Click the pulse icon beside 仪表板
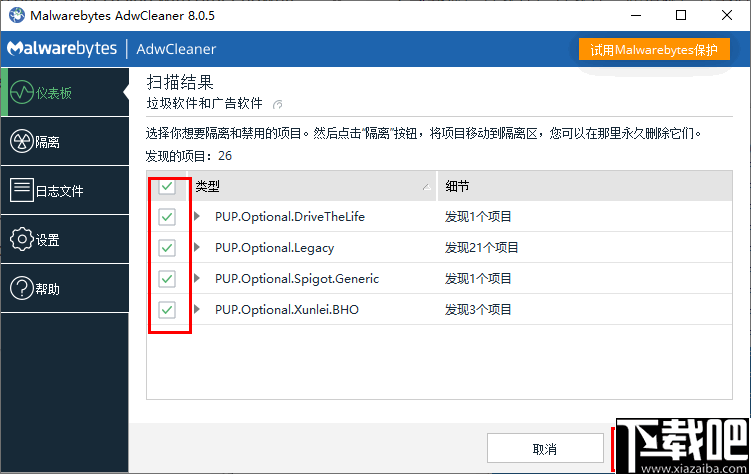Image resolution: width=751 pixels, height=474 pixels. click(22, 92)
